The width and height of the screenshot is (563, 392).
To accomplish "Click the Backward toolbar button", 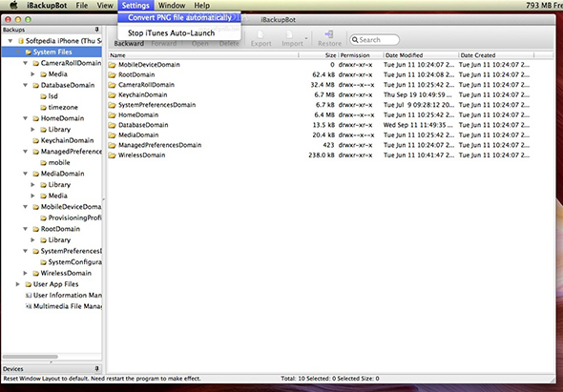I will click(x=129, y=44).
